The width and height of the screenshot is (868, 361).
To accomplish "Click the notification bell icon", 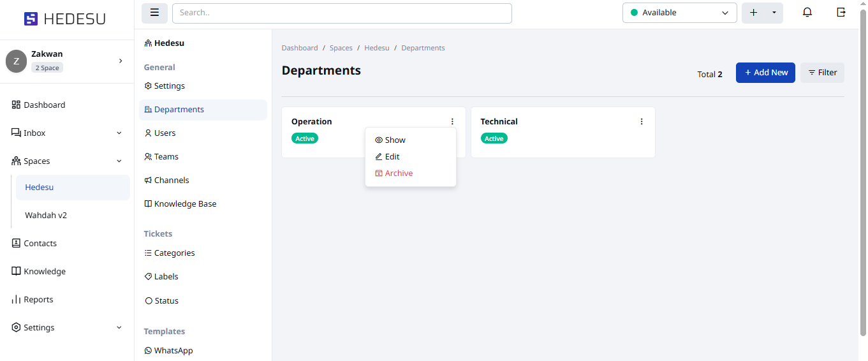I will tap(807, 13).
